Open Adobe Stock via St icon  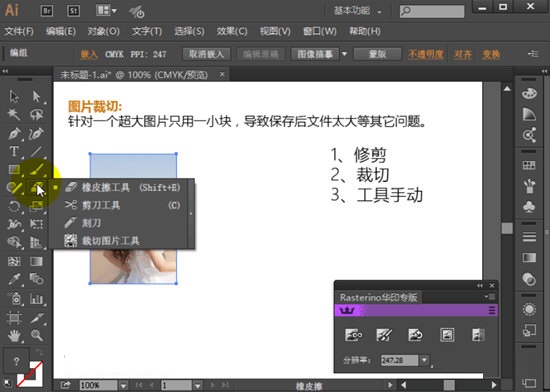(73, 11)
